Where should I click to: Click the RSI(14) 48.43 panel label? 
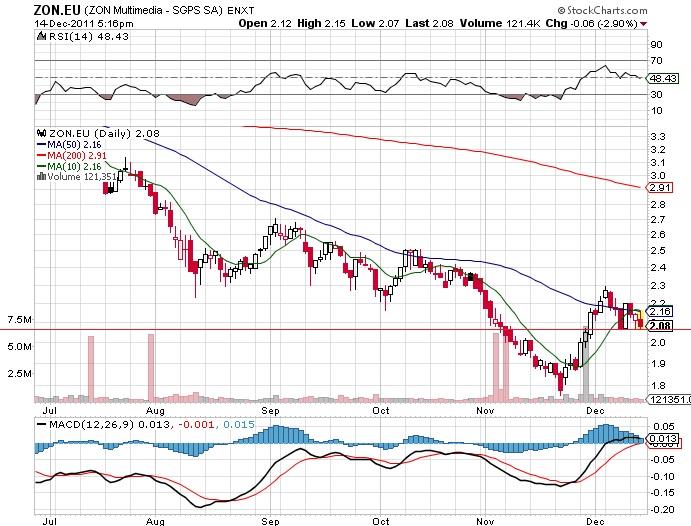pos(89,37)
